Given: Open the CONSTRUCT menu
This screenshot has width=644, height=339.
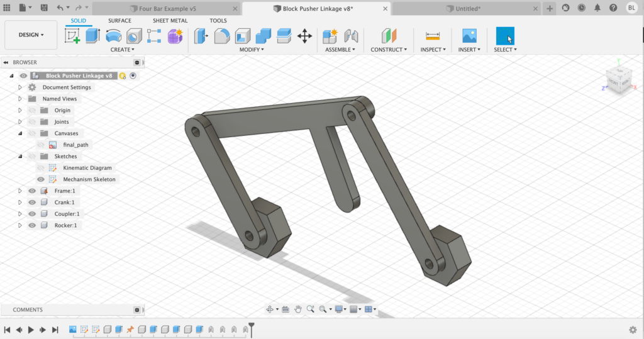Looking at the screenshot, I should [389, 50].
